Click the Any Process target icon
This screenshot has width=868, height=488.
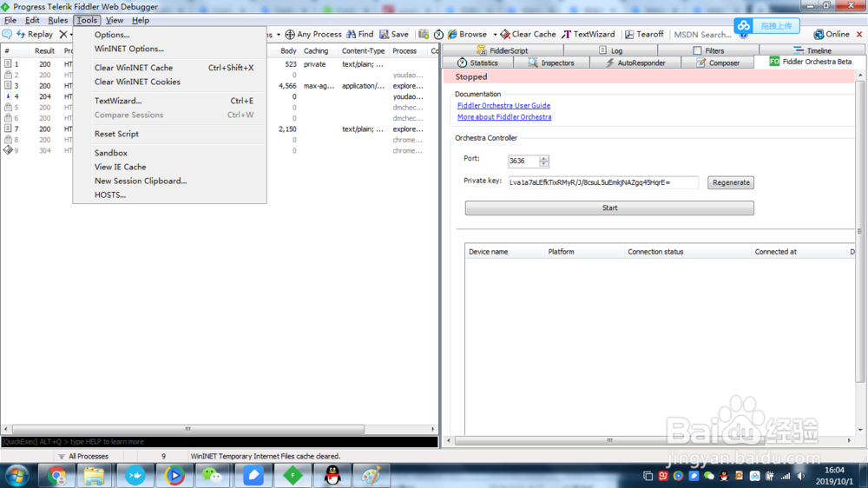(290, 35)
